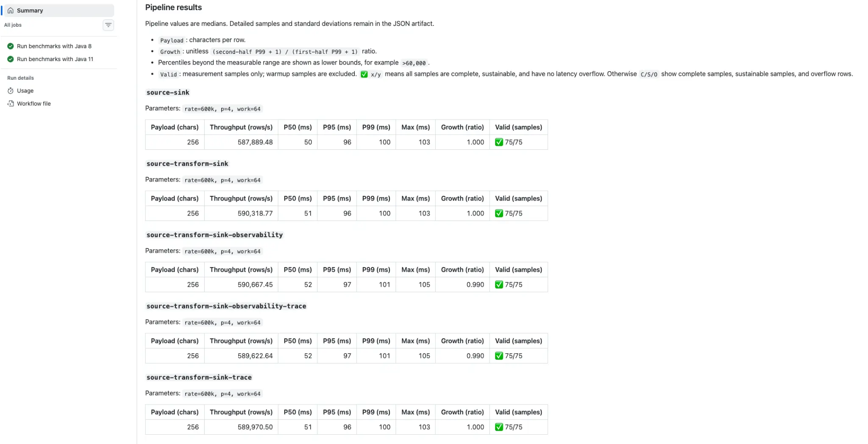The width and height of the screenshot is (868, 444).
Task: Click green check in source-sink Valid cell
Action: tap(499, 142)
